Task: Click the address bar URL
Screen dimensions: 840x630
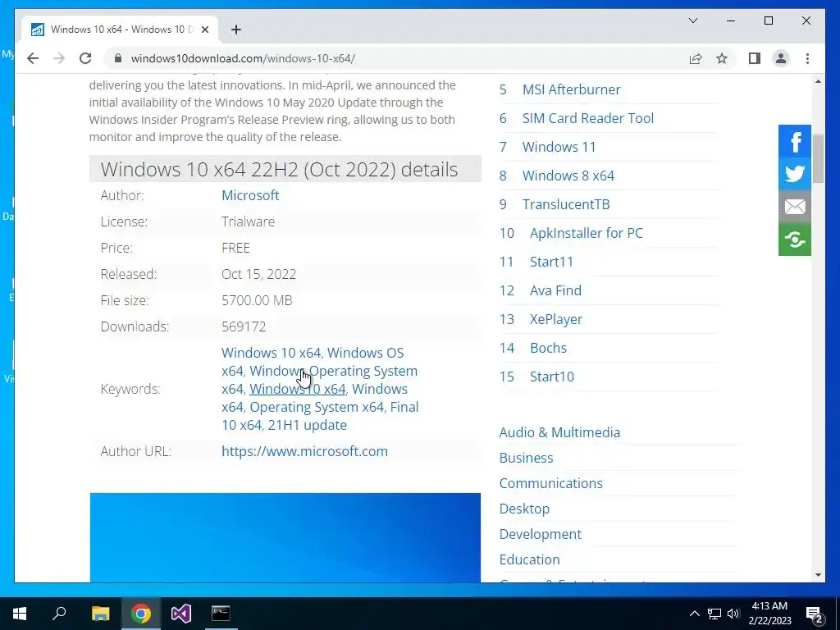Action: point(243,58)
